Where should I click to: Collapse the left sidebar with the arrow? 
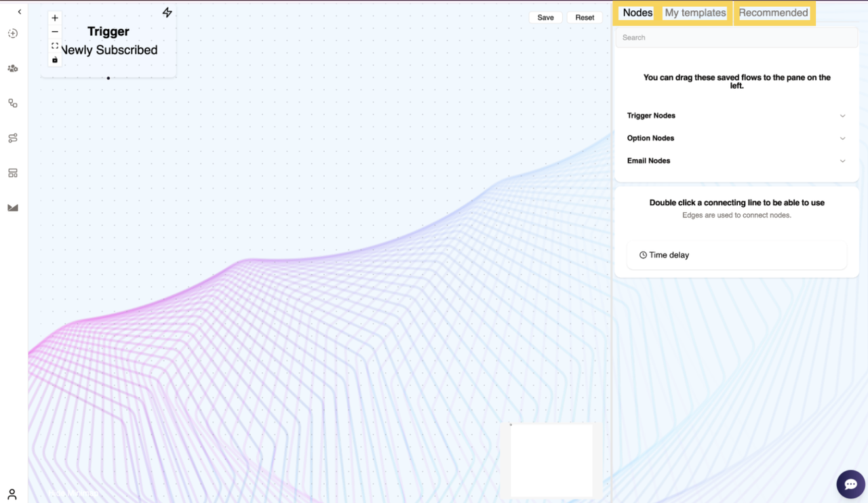(19, 12)
